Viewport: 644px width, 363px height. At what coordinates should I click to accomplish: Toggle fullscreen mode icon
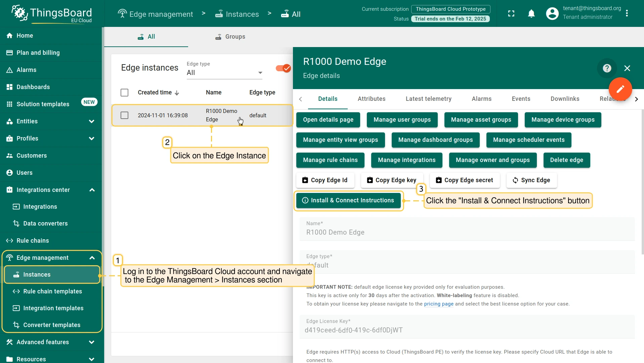tap(511, 13)
